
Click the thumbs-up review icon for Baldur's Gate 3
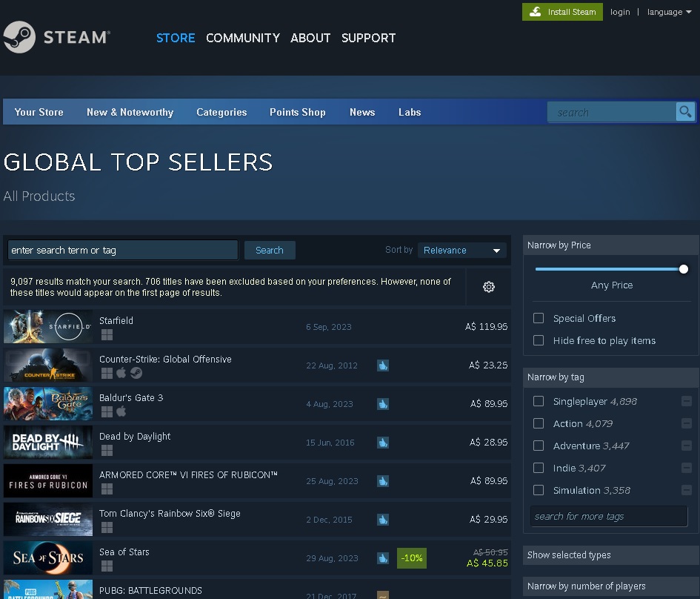coord(383,404)
